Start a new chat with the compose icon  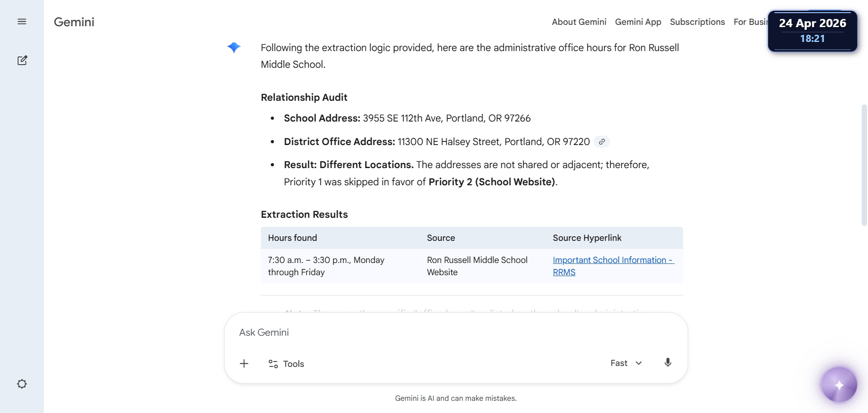coord(22,60)
